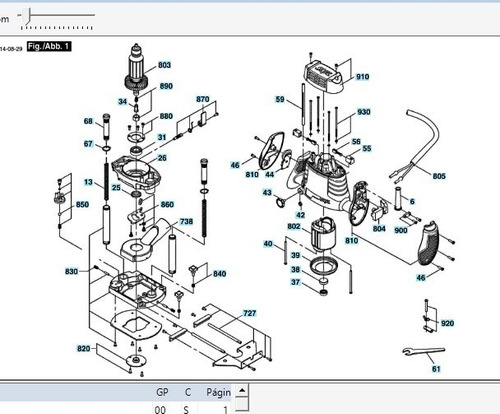The image size is (500, 414).
Task: Select part number 40 label
Action: pyautogui.click(x=268, y=244)
